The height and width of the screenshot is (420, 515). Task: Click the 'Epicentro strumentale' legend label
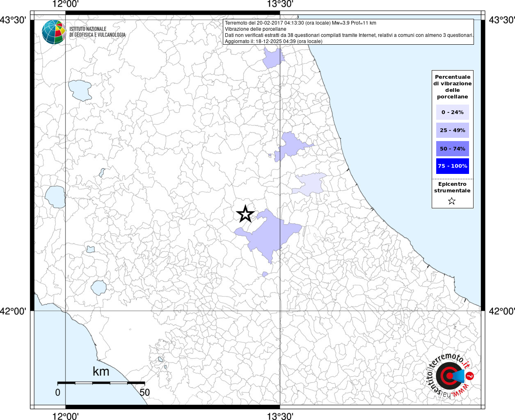452,187
